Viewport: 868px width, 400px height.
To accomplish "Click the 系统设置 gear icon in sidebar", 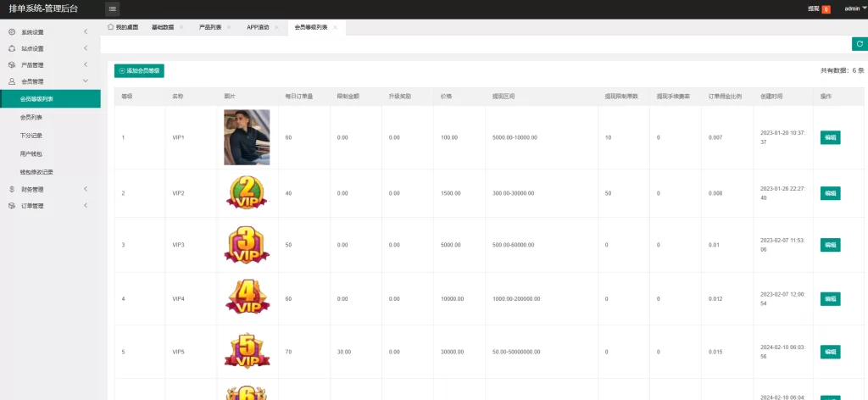I will (12, 32).
